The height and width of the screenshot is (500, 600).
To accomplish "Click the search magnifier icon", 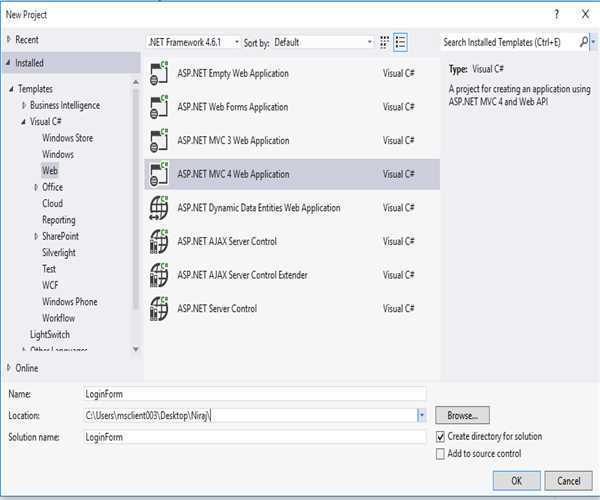I will pos(582,42).
